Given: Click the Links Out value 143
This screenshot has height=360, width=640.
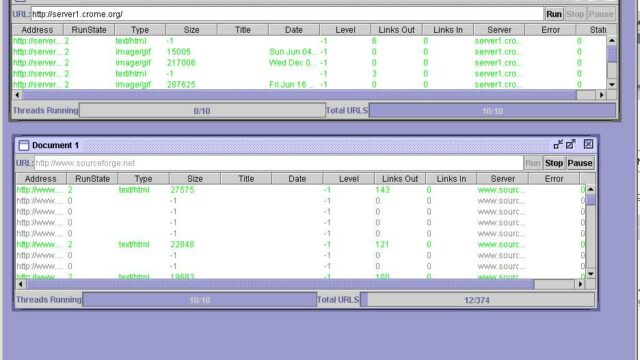Looking at the screenshot, I should click(x=382, y=190).
